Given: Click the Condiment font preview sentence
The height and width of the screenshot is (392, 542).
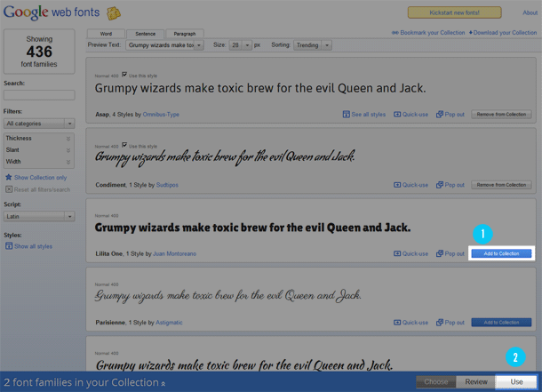Looking at the screenshot, I should [225, 157].
